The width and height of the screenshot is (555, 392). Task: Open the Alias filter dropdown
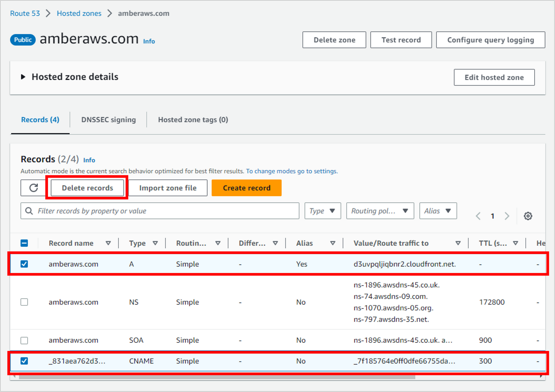click(x=438, y=211)
